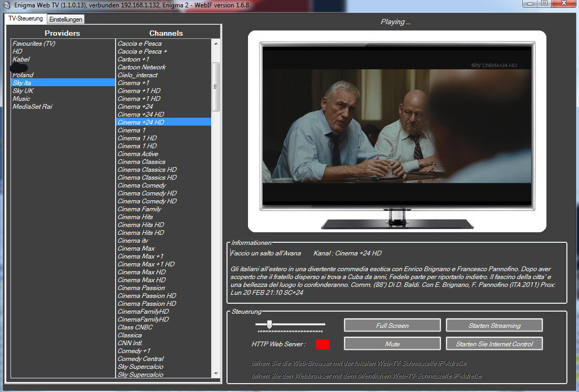The image size is (579, 392).
Task: Select the TV-Steuerung tab
Action: (x=25, y=19)
